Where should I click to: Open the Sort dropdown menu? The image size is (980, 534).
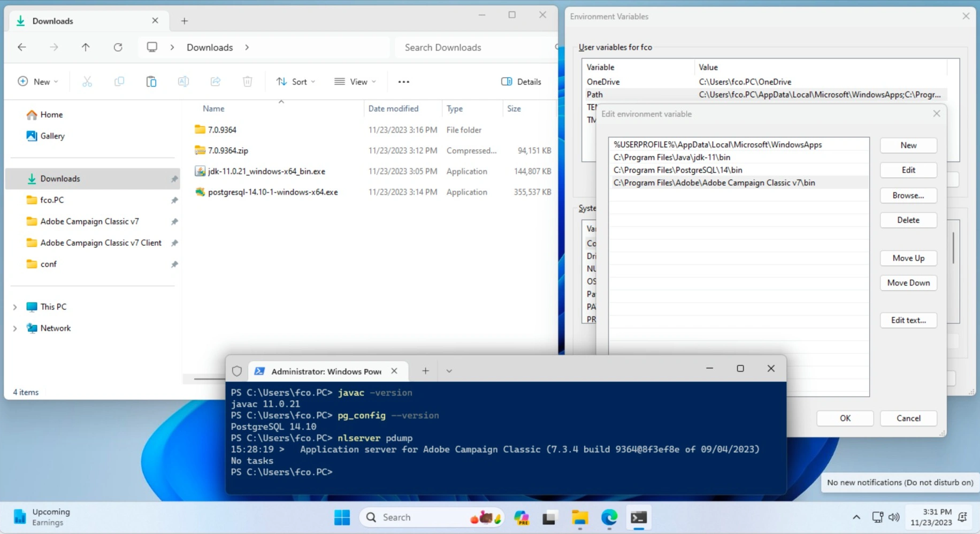296,82
